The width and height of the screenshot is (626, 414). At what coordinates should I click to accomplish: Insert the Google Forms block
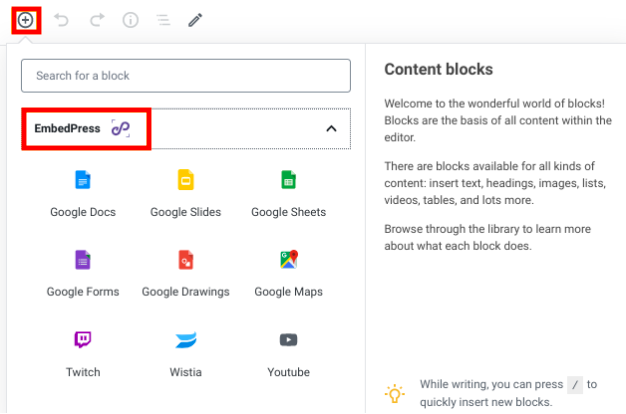83,274
